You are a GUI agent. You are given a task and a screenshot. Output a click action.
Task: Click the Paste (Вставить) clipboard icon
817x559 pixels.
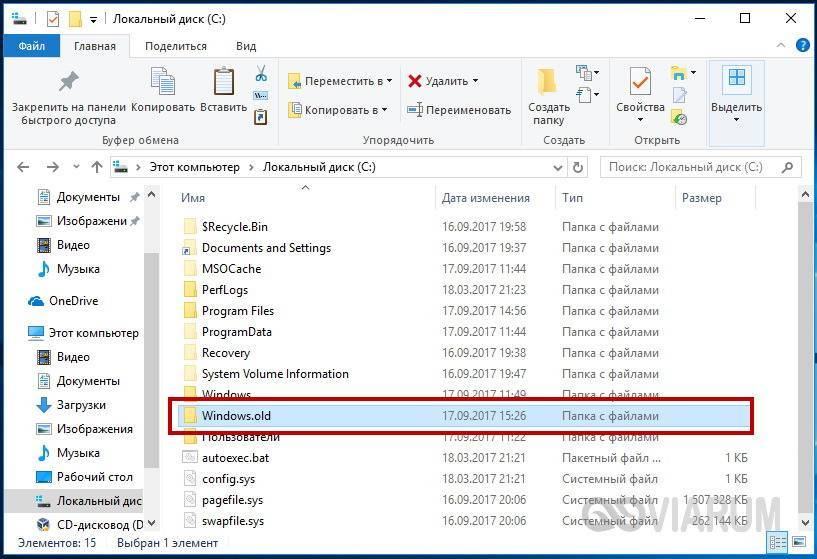tap(223, 82)
